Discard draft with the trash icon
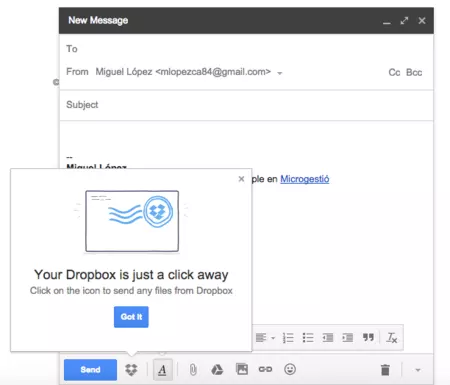The height and width of the screenshot is (385, 450). pyautogui.click(x=385, y=370)
